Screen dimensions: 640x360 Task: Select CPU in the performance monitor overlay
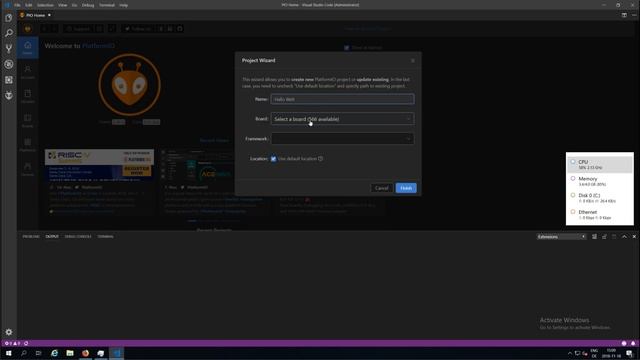tap(600, 164)
